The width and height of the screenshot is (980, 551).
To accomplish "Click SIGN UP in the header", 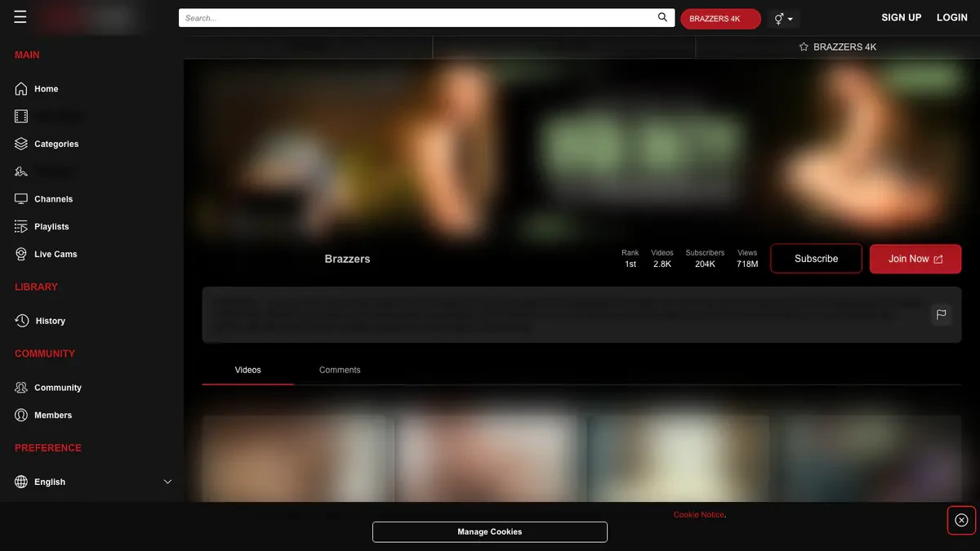I will [902, 18].
